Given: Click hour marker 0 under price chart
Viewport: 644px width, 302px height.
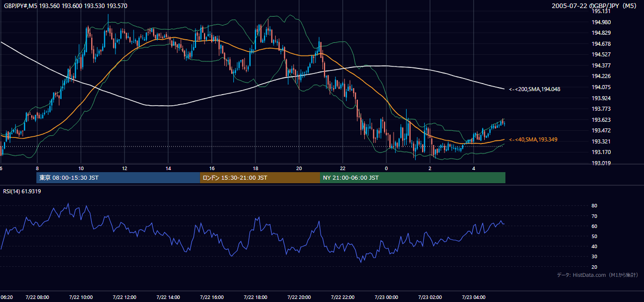Looking at the screenshot, I should (386, 168).
